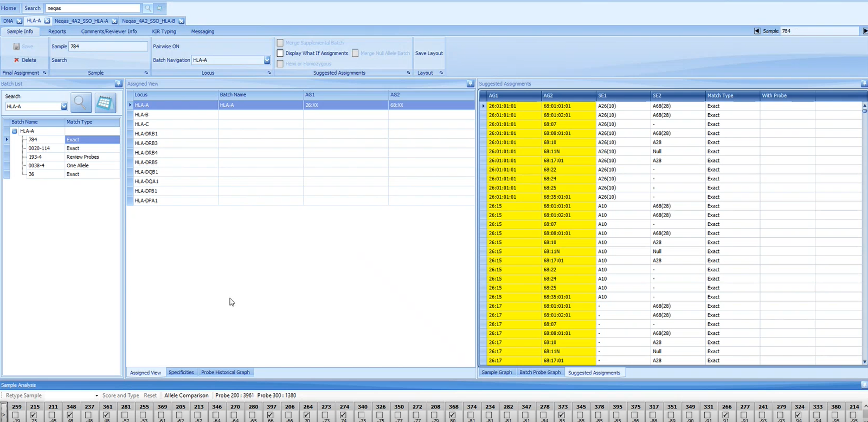Click top search field containing neqas
868x422 pixels.
tap(93, 8)
